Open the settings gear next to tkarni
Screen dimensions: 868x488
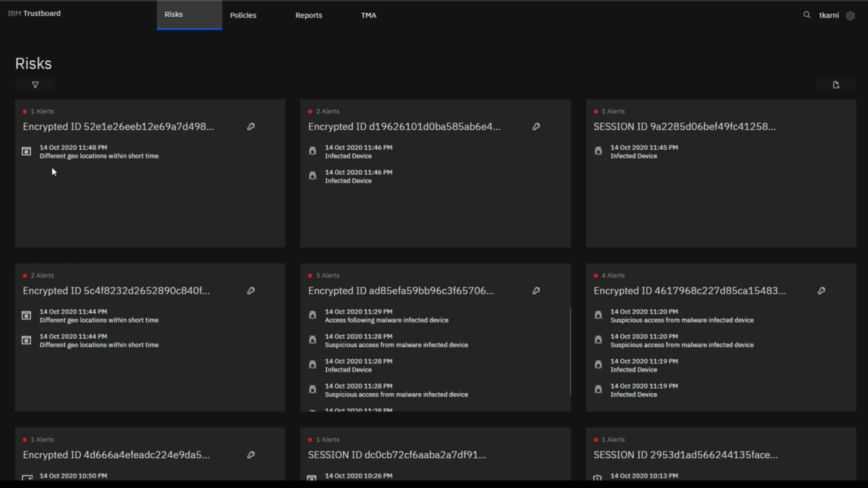[x=850, y=16]
